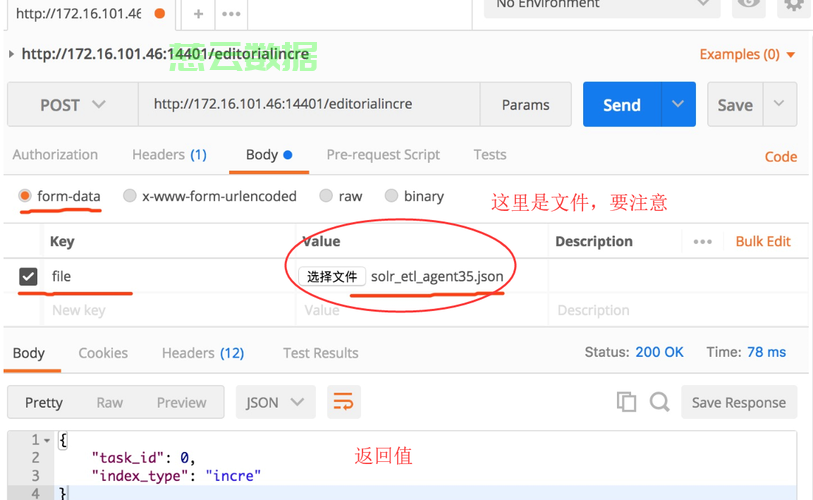Open column options ellipsis beside Bulk Edit
The image size is (813, 500).
coord(703,242)
